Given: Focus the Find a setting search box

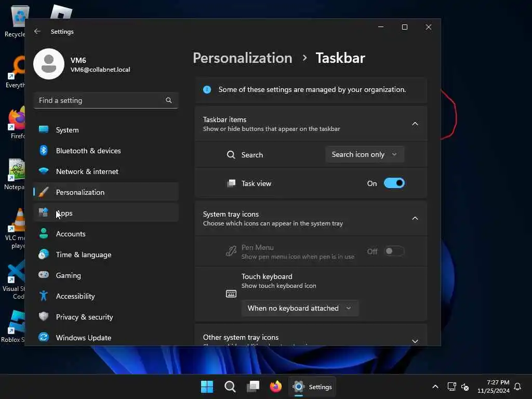Looking at the screenshot, I should [106, 100].
